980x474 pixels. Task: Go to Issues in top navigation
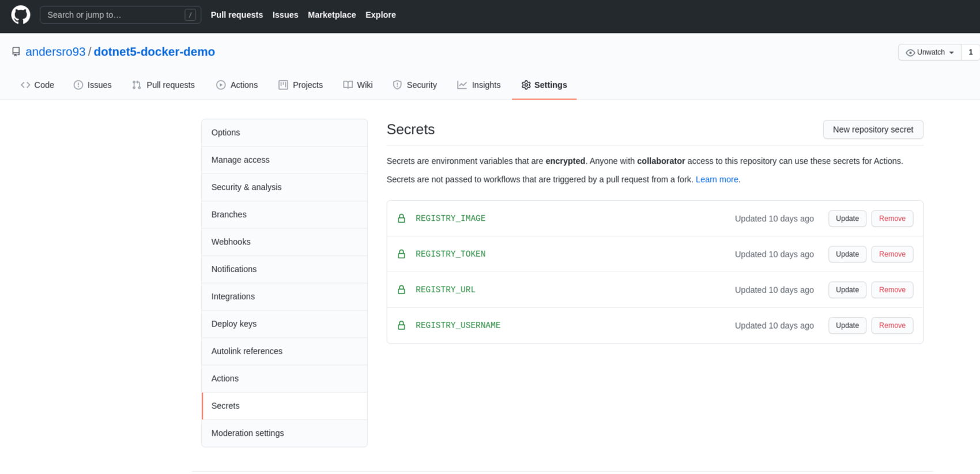(285, 15)
